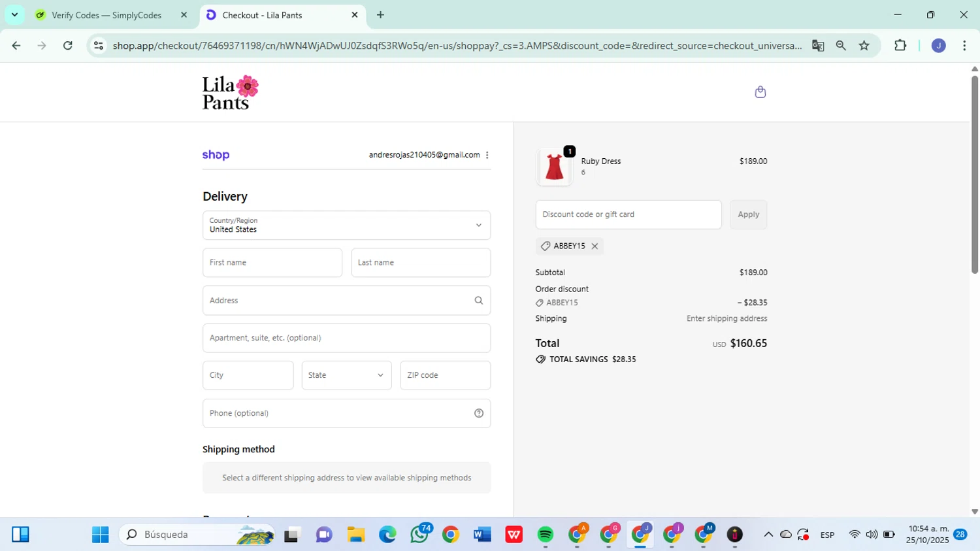Click the translate page icon
Screen dimensions: 980x551
pyautogui.click(x=818, y=46)
